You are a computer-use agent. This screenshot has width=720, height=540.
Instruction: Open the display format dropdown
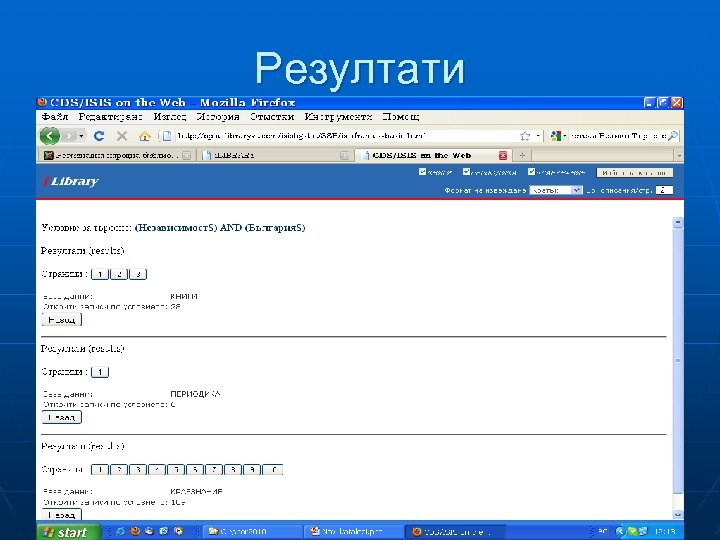coord(556,190)
